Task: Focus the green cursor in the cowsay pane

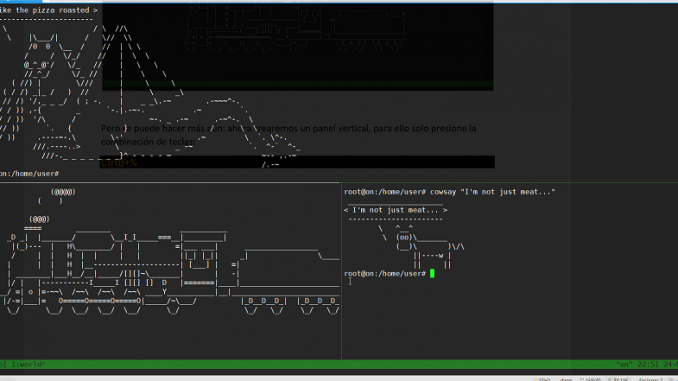Action: pyautogui.click(x=432, y=273)
